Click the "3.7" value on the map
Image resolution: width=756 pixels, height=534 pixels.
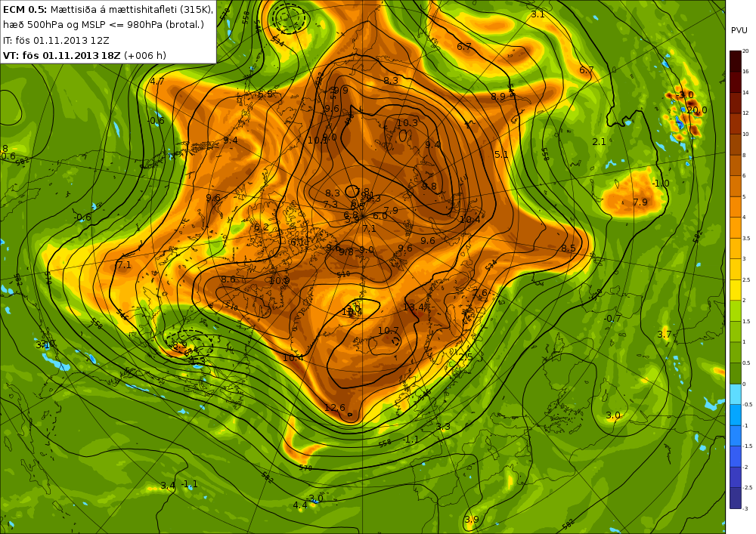pos(665,334)
